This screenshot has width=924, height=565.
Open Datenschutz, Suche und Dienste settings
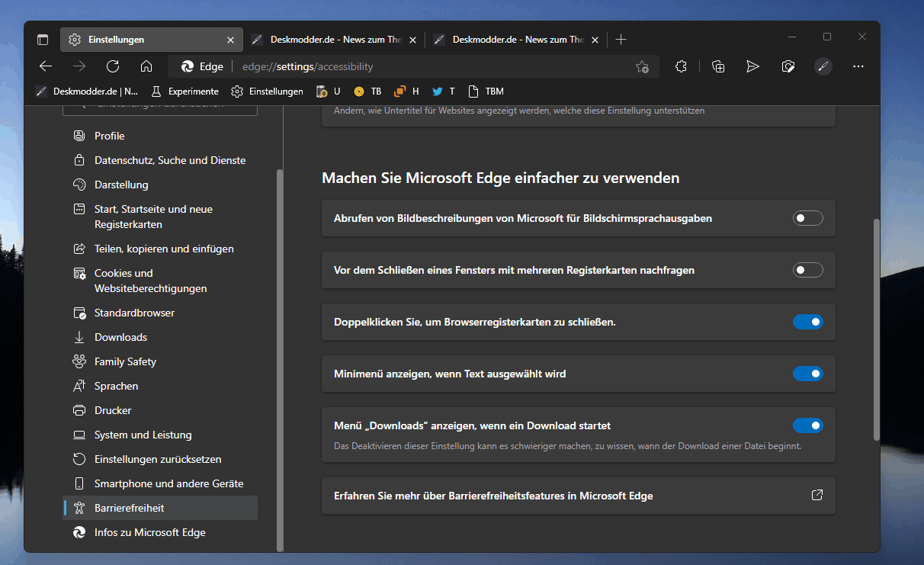(x=160, y=160)
